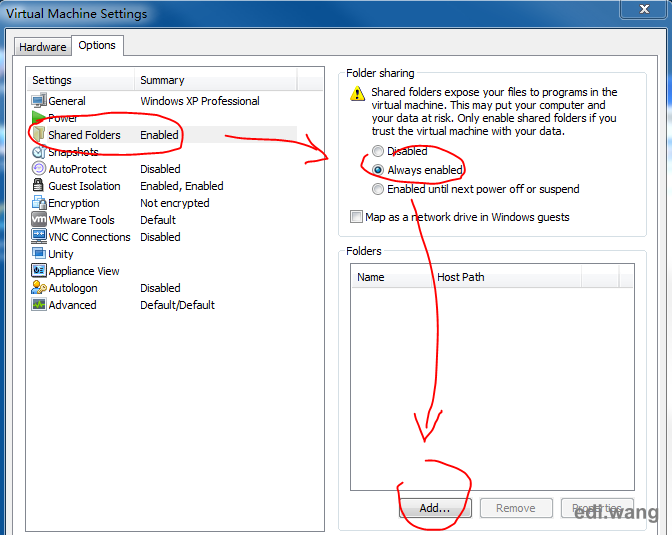Click the 'Not encrypted' summary text

tap(175, 203)
